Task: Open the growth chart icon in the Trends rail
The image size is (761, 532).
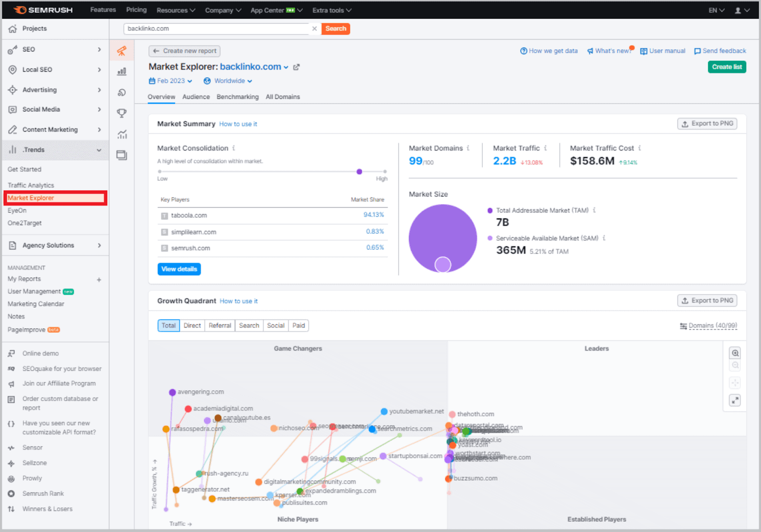Action: pos(122,134)
